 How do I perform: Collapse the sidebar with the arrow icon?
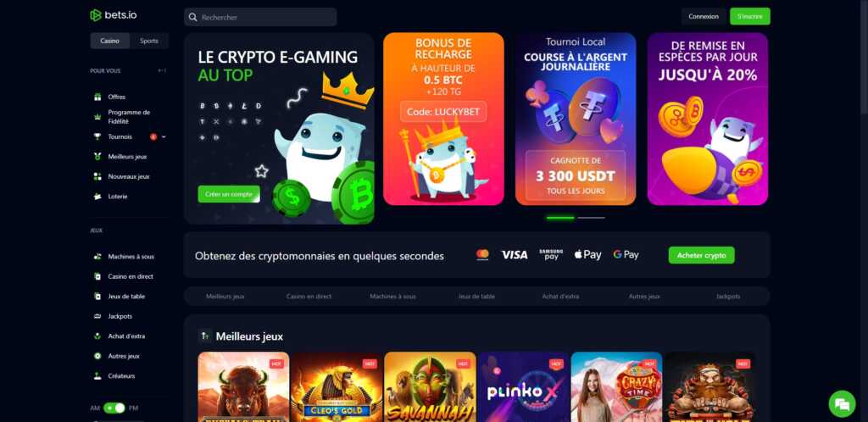[162, 71]
